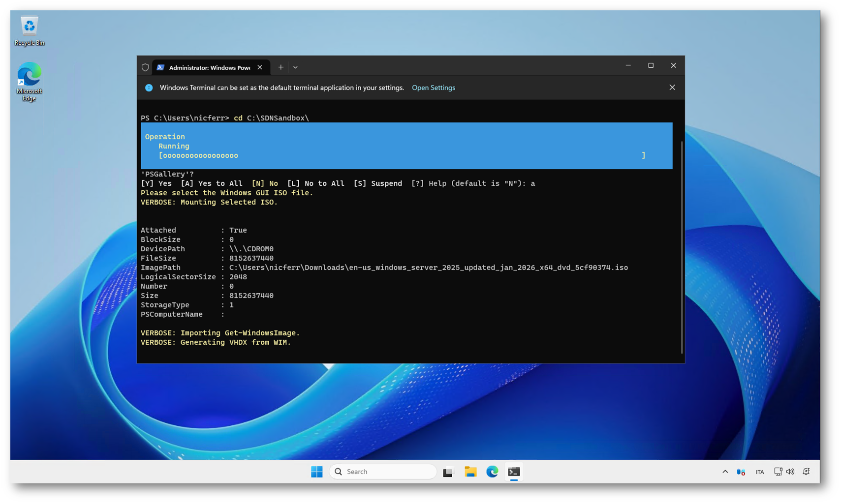
Task: Click the Operation Running progress bar
Action: [401, 155]
